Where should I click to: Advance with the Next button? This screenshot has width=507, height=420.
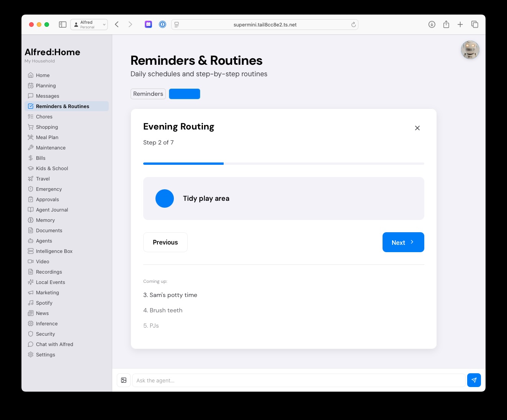(403, 242)
